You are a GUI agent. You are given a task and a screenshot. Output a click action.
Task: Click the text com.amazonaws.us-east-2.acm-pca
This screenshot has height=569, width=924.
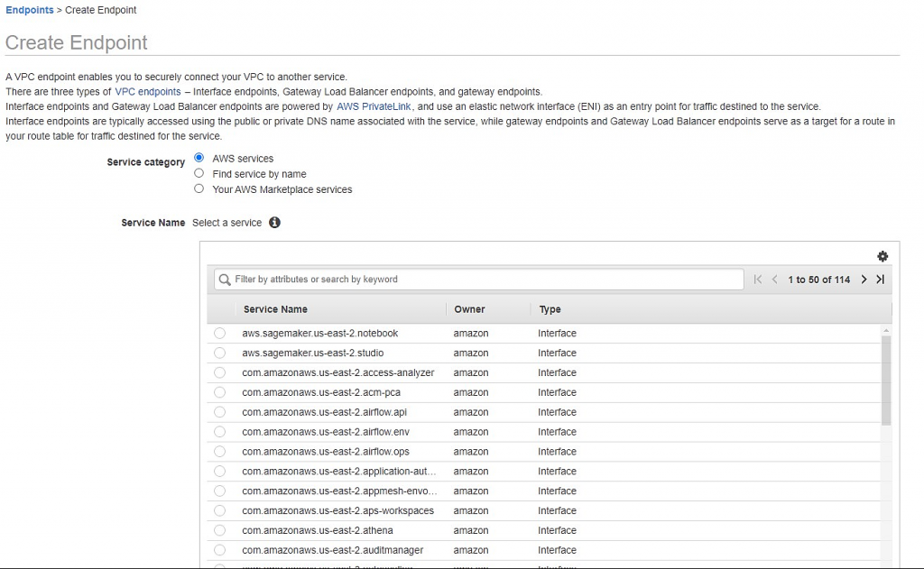coord(321,392)
